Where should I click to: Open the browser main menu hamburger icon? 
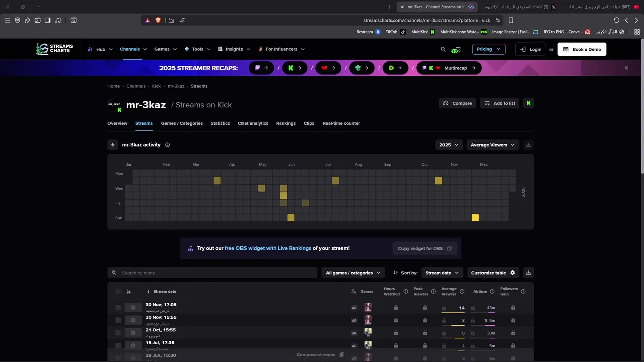click(x=7, y=20)
